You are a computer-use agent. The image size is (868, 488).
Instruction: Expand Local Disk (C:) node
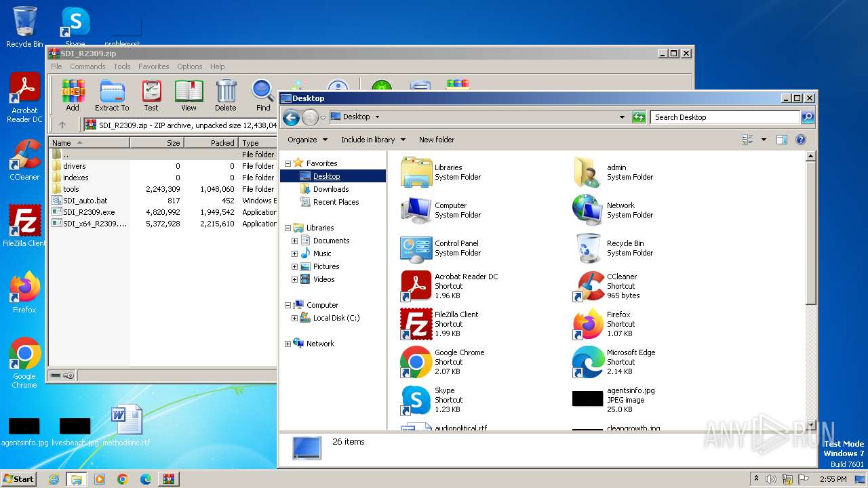pos(294,318)
